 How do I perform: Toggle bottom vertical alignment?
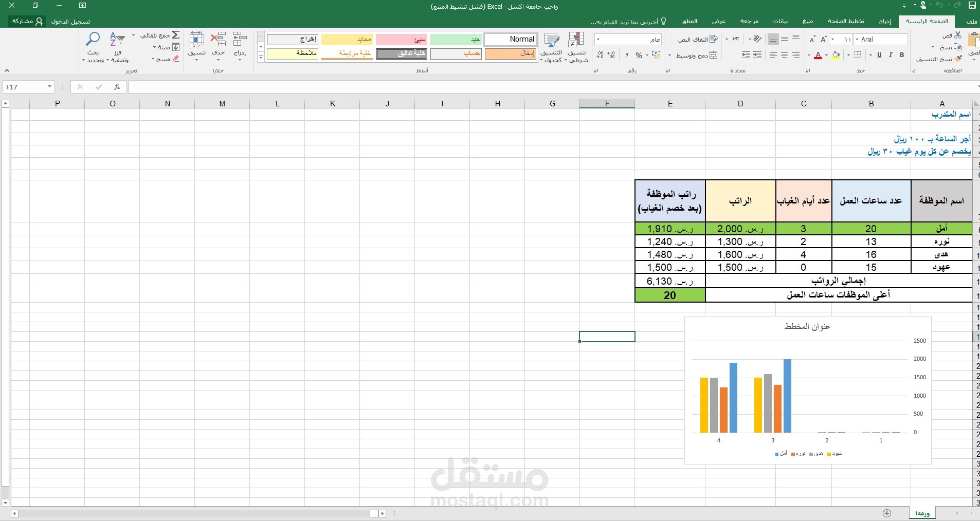[x=773, y=40]
